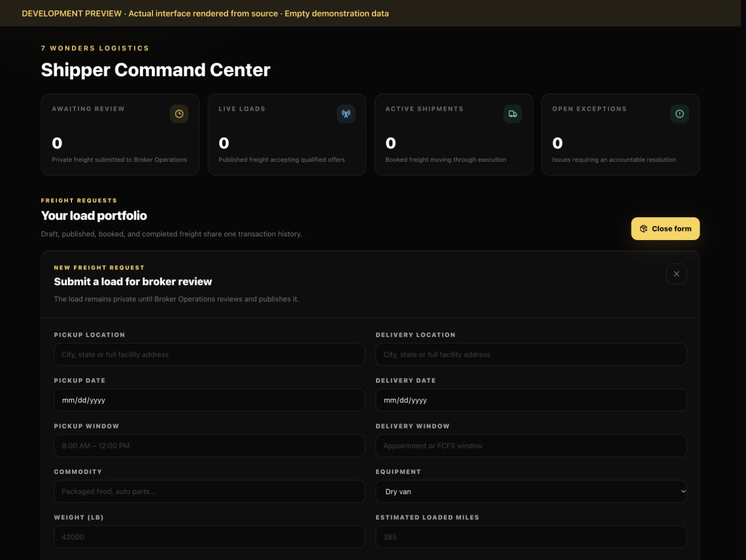Select the Delivery Window input

coord(531,446)
